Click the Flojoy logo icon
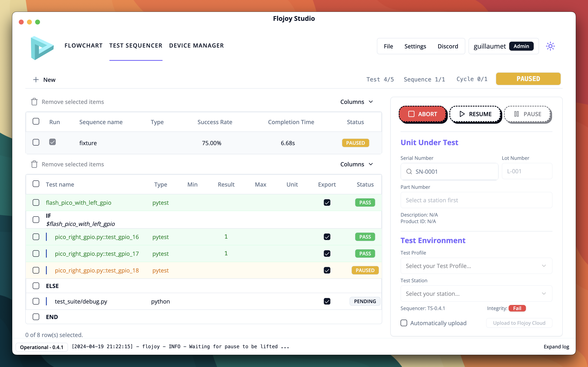Image resolution: width=588 pixels, height=367 pixels. 42,48
